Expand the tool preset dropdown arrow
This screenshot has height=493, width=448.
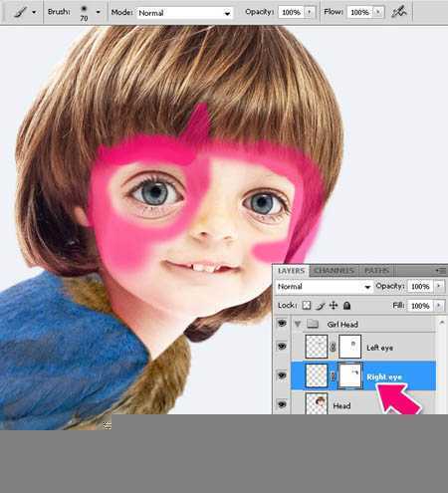point(34,12)
